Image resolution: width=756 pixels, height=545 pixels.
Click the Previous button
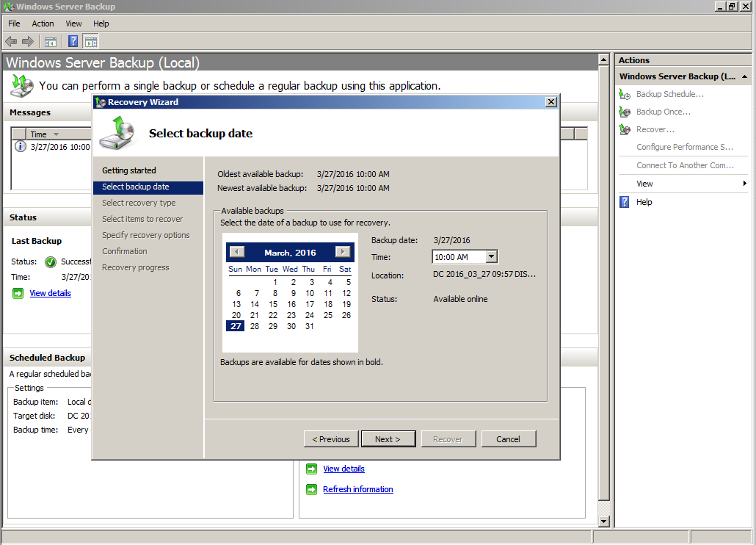pyautogui.click(x=331, y=439)
